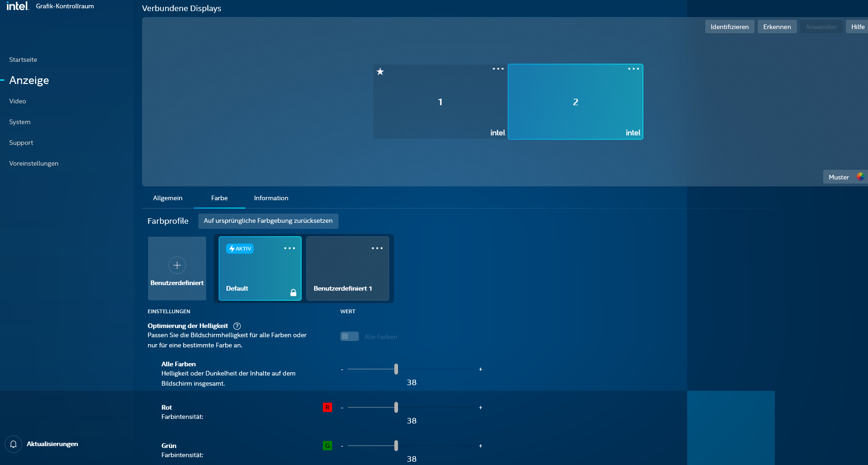The height and width of the screenshot is (465, 868).
Task: Open the Hilfe button
Action: click(x=857, y=27)
